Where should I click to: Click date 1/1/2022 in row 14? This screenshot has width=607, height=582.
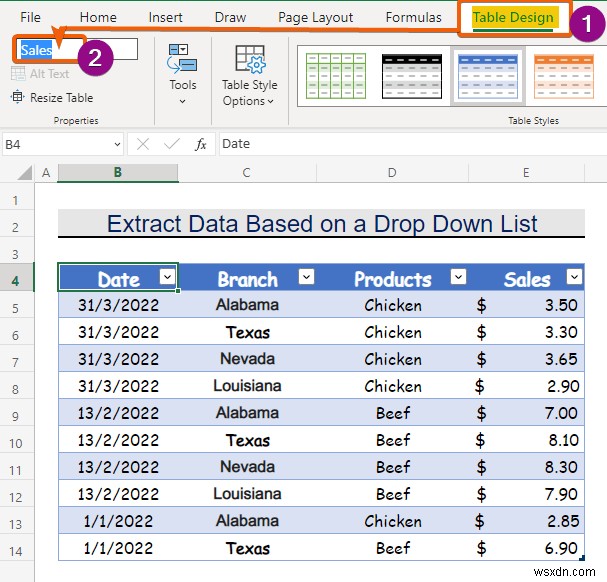118,548
